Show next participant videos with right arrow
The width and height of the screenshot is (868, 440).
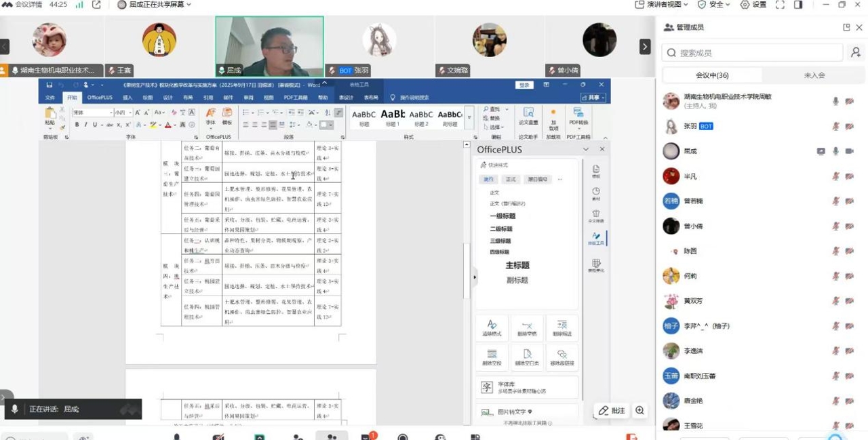pos(645,47)
